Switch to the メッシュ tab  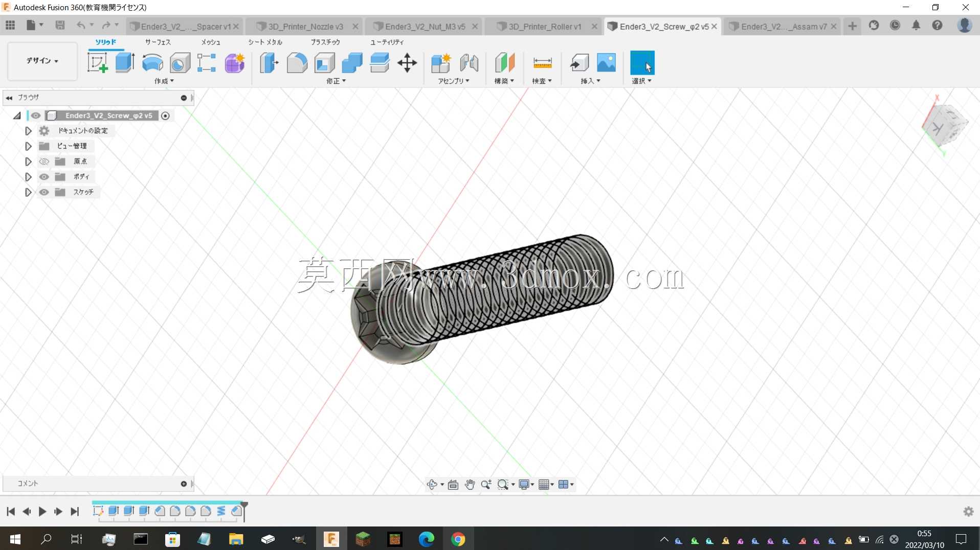click(211, 42)
